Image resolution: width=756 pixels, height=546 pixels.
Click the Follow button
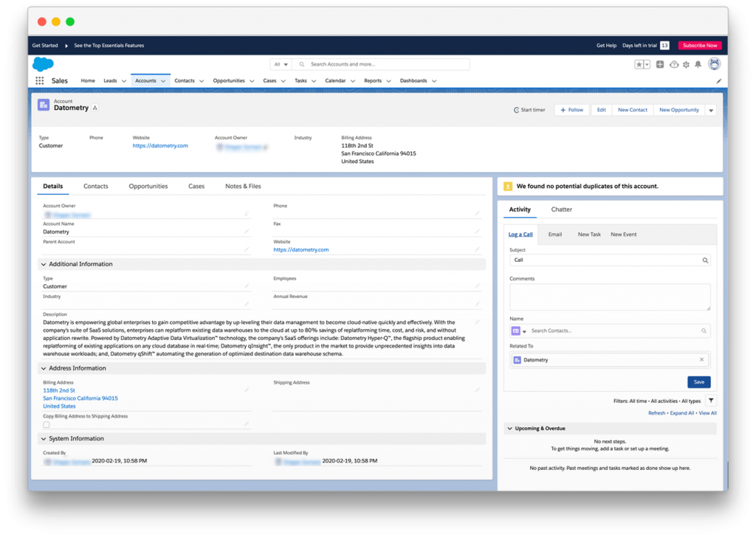click(x=572, y=111)
